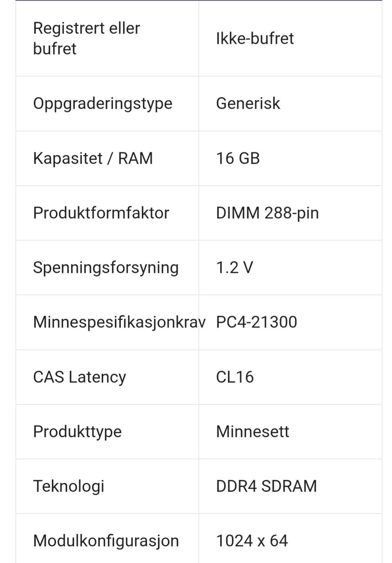Viewport: 392px width, 563px height.
Task: Tap the 'Oppgraderingstype' row label
Action: [102, 104]
